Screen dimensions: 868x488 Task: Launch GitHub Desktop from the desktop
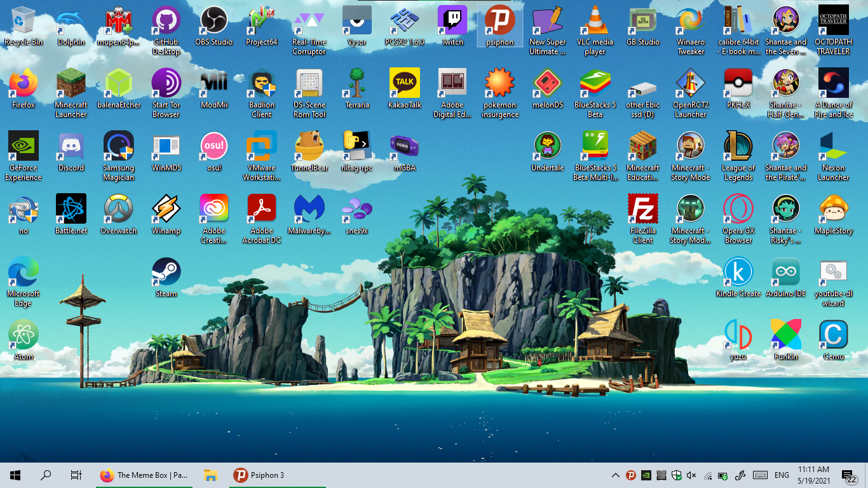[x=166, y=30]
